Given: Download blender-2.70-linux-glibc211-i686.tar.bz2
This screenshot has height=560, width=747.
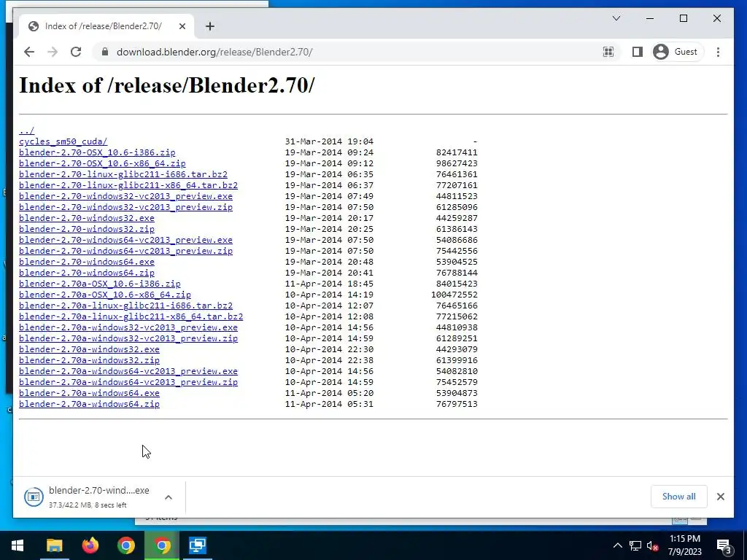Looking at the screenshot, I should (x=123, y=174).
